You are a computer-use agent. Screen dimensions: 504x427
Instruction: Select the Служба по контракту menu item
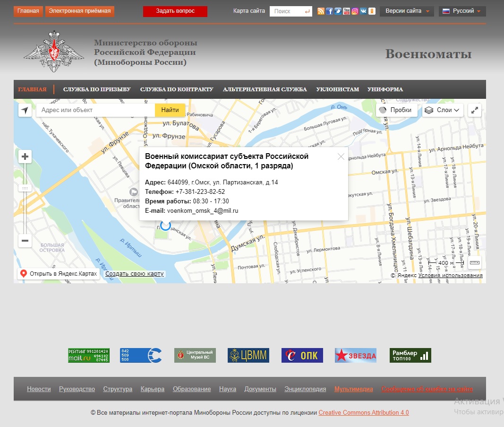(x=177, y=89)
